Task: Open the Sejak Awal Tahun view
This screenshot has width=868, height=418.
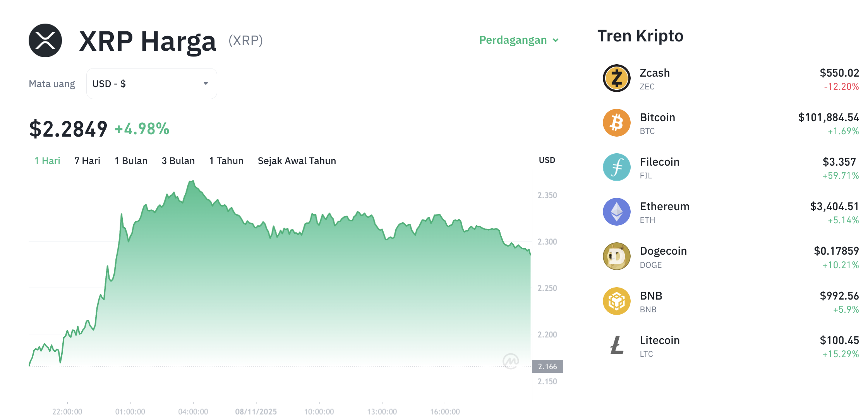Action: pos(297,161)
